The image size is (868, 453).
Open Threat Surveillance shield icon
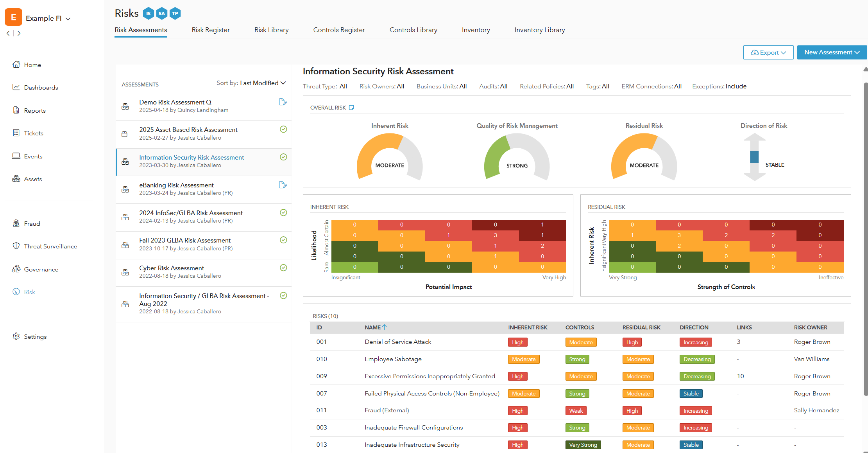pos(16,246)
